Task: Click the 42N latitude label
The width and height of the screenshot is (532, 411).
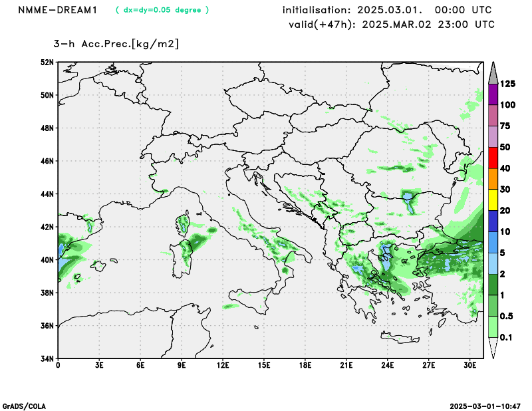Action: (x=47, y=227)
